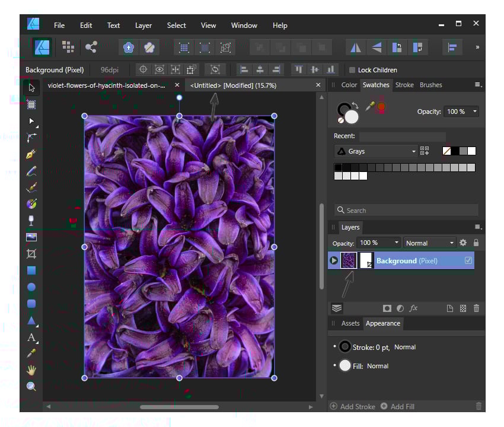504x427 pixels.
Task: Switch to the Stroke panel tab
Action: click(404, 85)
